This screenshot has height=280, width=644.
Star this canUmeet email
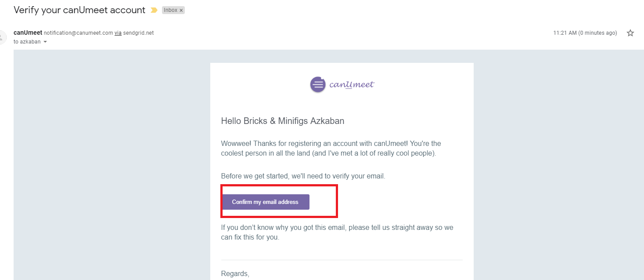coord(630,33)
